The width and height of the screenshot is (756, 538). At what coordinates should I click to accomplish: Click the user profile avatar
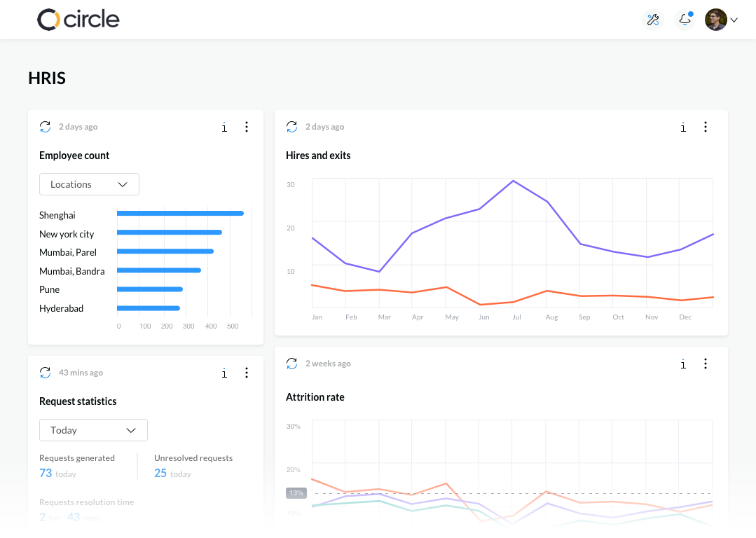coord(715,20)
